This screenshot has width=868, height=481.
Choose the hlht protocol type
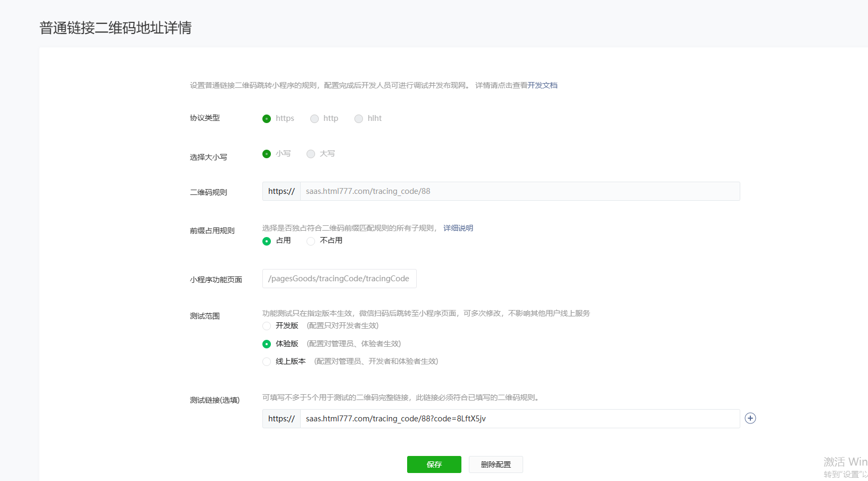359,119
